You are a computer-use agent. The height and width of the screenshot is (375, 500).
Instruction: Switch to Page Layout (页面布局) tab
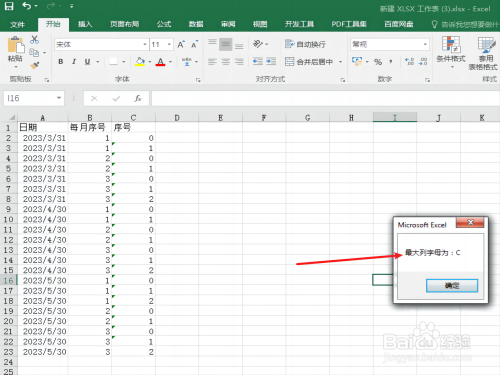[124, 24]
